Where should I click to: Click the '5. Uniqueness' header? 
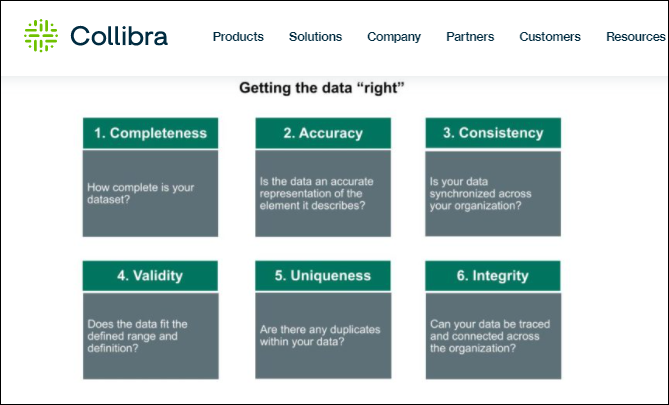[x=322, y=275]
